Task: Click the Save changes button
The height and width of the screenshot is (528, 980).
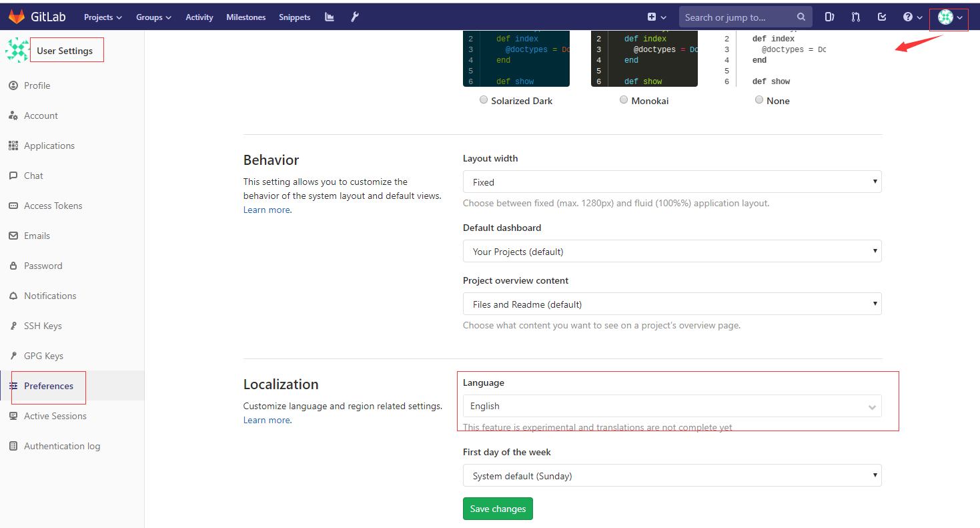Action: point(498,509)
